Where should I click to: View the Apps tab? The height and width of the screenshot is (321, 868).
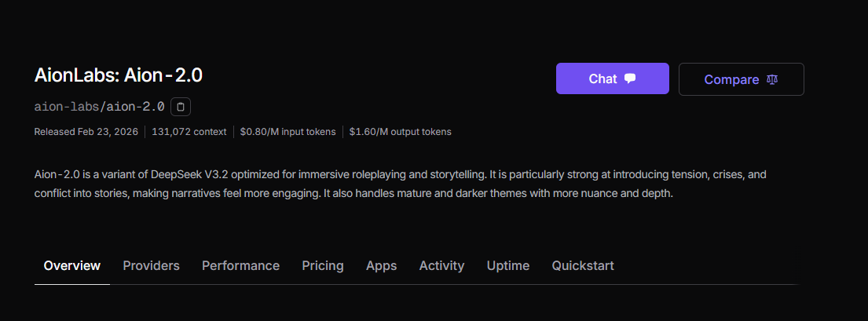click(x=381, y=265)
